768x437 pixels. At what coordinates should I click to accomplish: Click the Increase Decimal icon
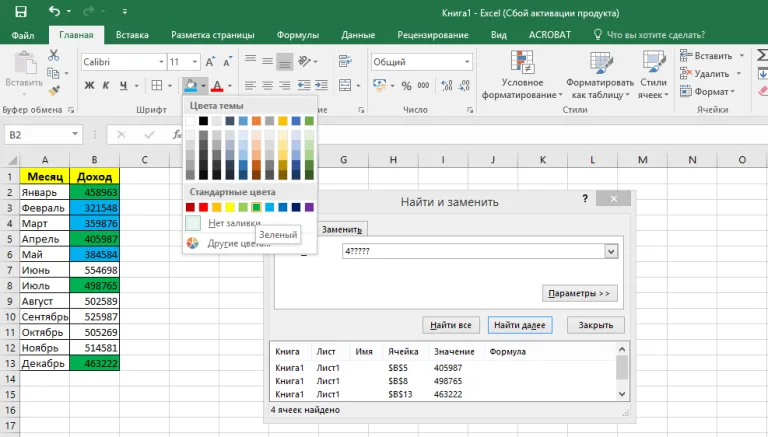[x=447, y=86]
